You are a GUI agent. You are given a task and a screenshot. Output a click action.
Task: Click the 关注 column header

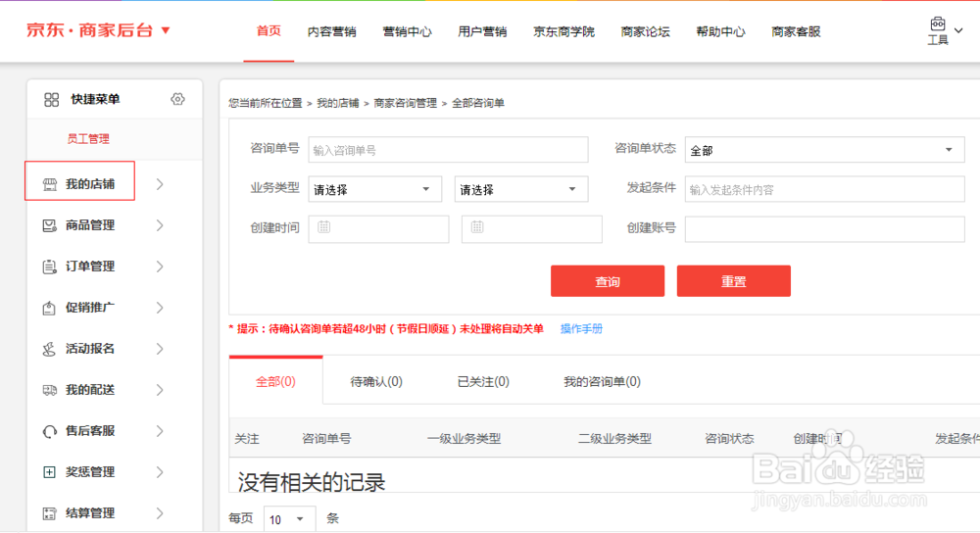pos(247,439)
